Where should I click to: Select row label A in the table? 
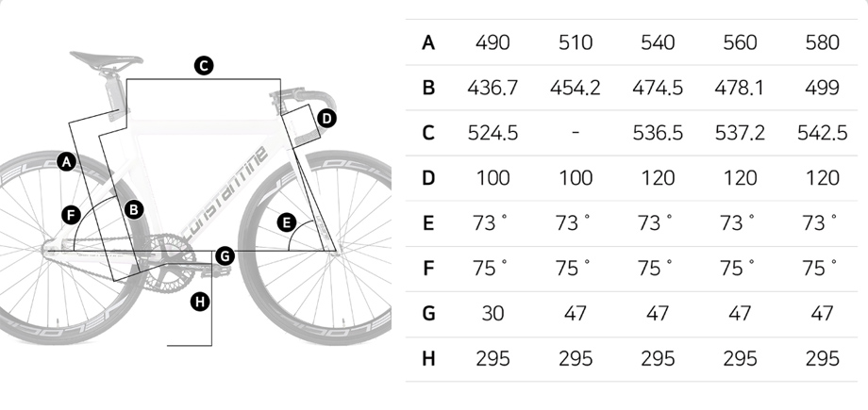click(x=428, y=42)
